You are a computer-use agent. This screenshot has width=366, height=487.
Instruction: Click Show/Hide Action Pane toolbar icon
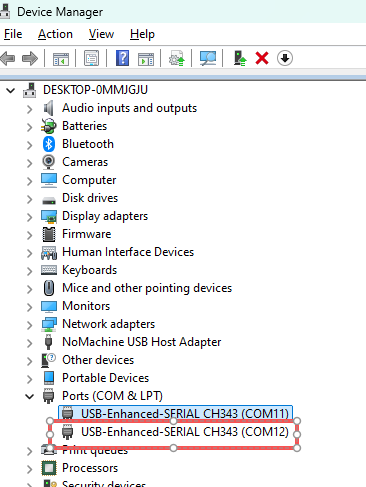146,59
